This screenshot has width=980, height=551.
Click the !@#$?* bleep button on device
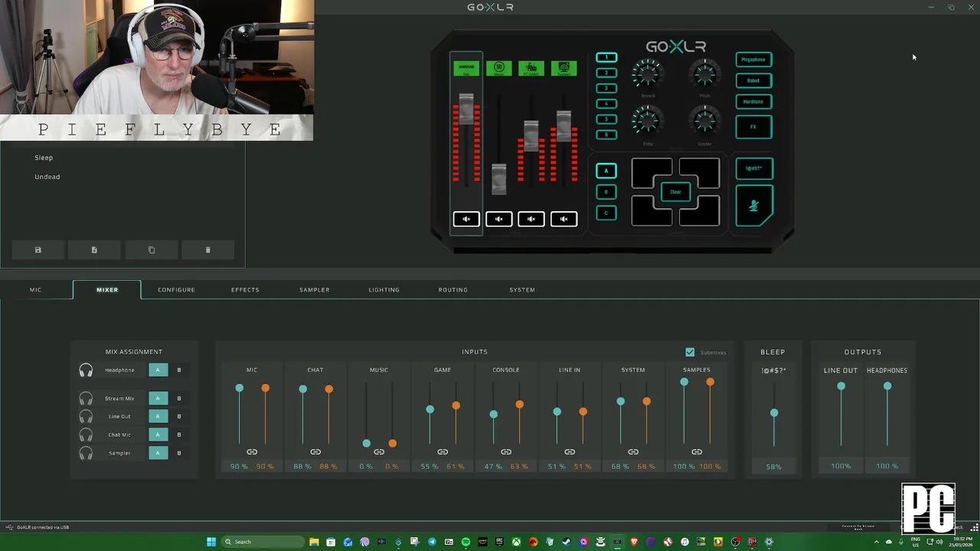[754, 168]
